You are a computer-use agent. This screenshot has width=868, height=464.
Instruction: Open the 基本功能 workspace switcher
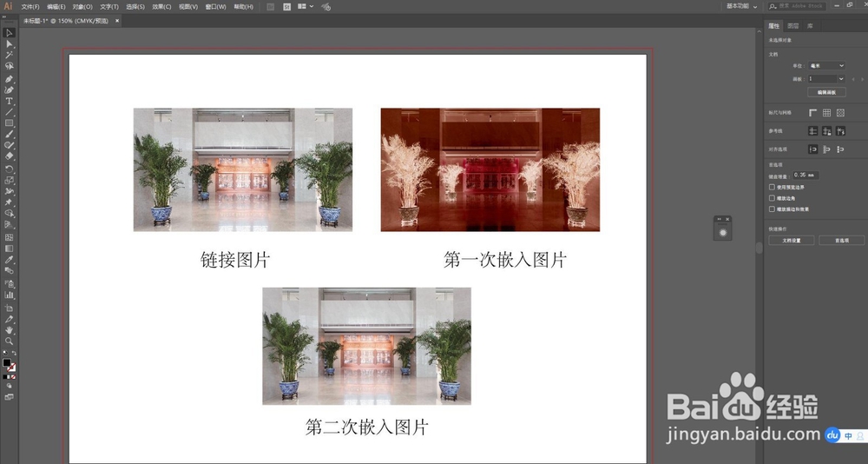(742, 6)
